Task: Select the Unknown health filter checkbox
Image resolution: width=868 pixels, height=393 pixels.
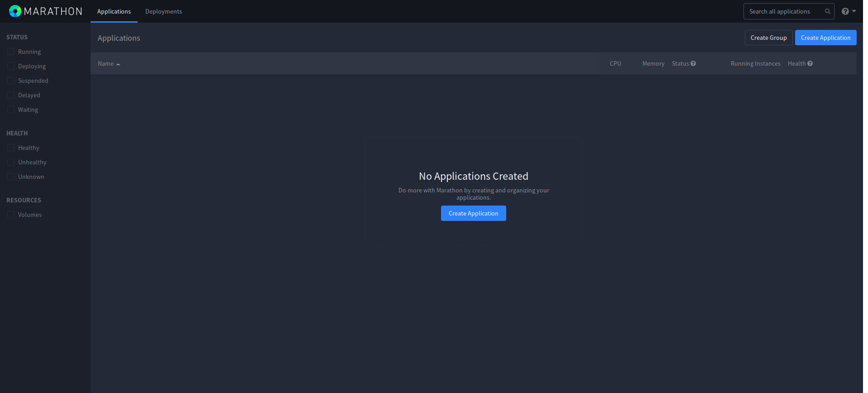Action: click(x=11, y=177)
